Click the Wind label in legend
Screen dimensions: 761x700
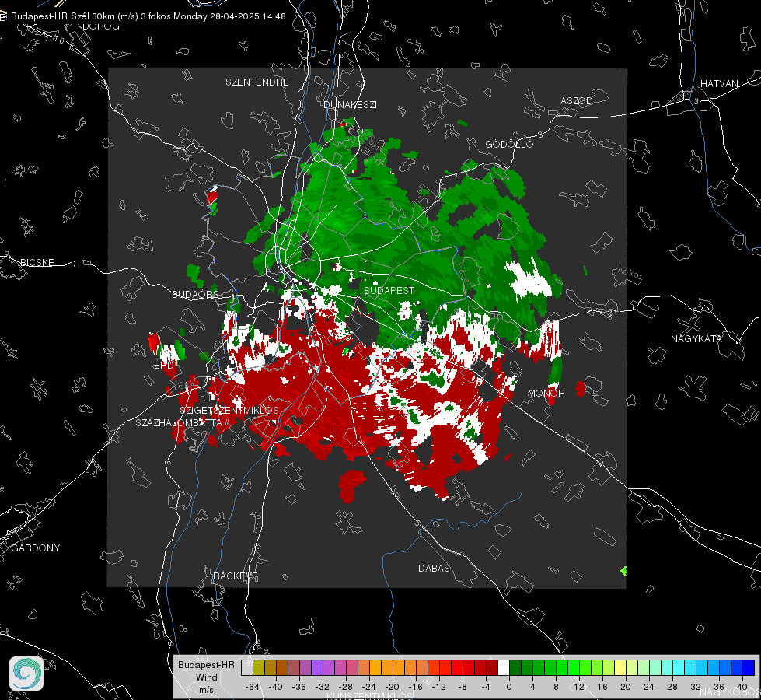(206, 677)
